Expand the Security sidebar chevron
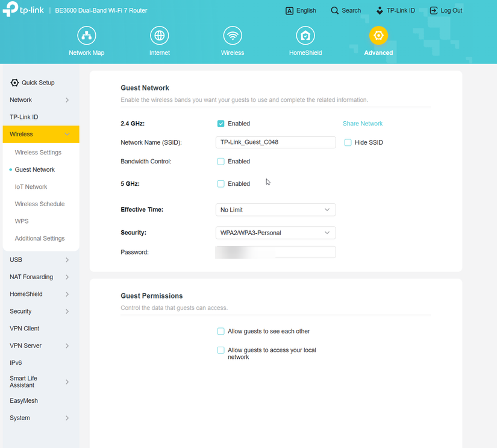Screen dimensions: 497x448 pyautogui.click(x=67, y=312)
